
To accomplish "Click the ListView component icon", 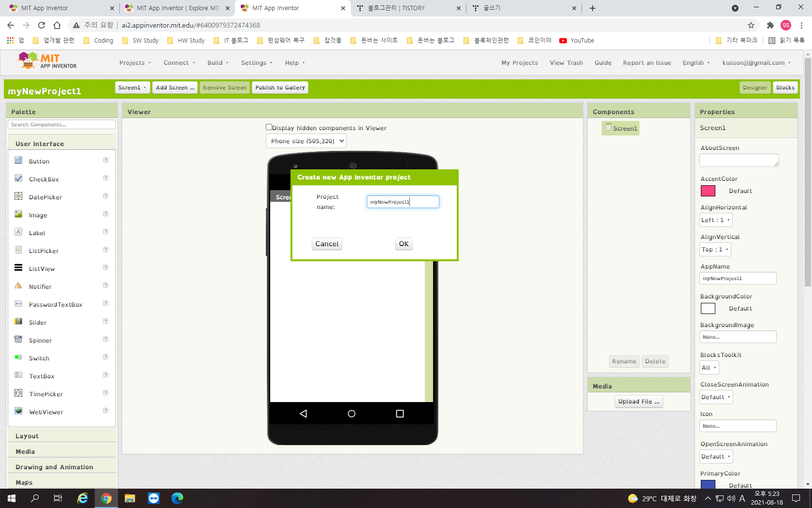I will (18, 268).
